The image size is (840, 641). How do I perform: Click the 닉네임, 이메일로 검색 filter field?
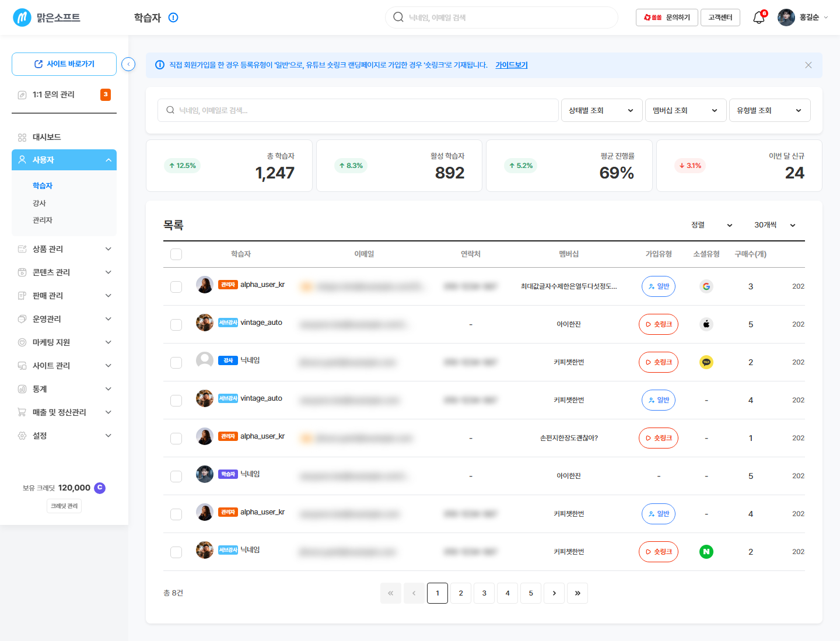358,110
